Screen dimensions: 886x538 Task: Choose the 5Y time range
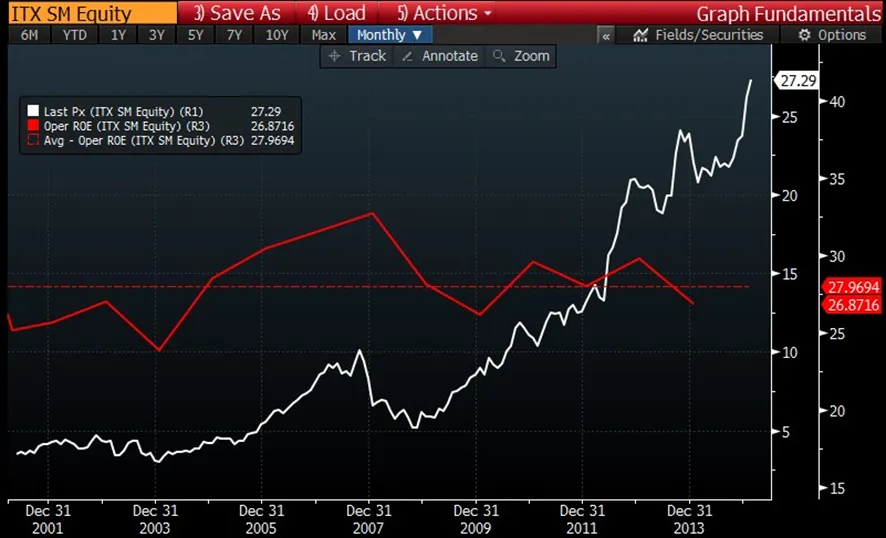[196, 35]
